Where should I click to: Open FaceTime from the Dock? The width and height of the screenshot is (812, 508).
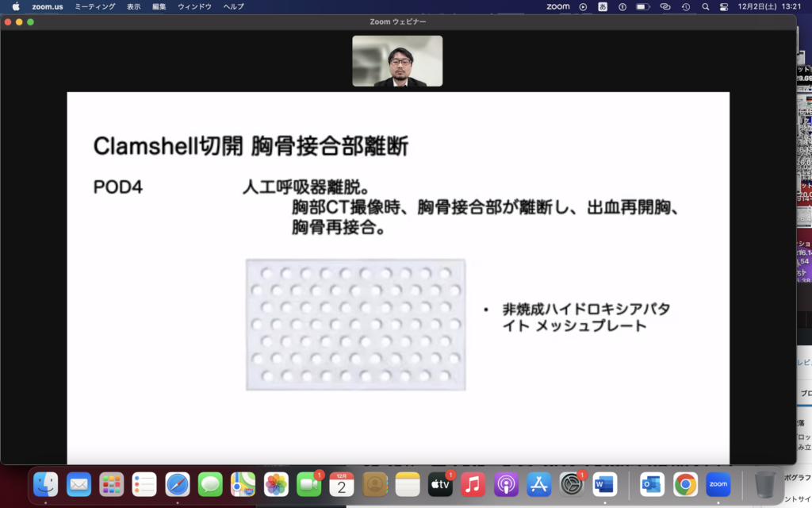coord(308,483)
